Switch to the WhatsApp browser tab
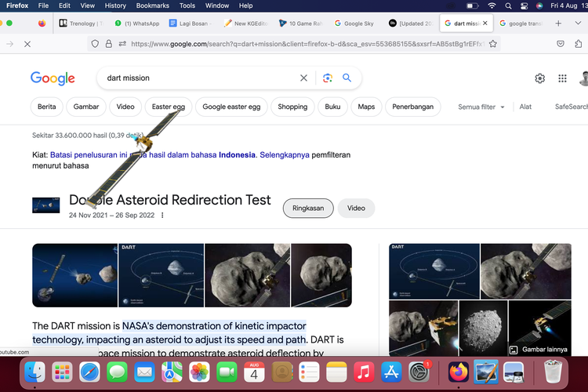The height and width of the screenshot is (392, 588). [x=137, y=24]
